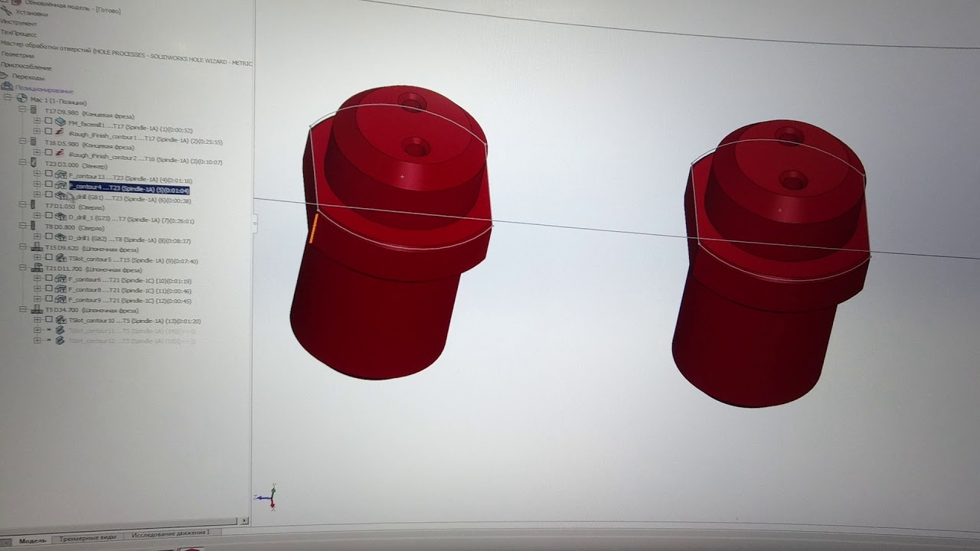Switch to the Трехмерные виды tab
The height and width of the screenshot is (551, 980).
[88, 537]
